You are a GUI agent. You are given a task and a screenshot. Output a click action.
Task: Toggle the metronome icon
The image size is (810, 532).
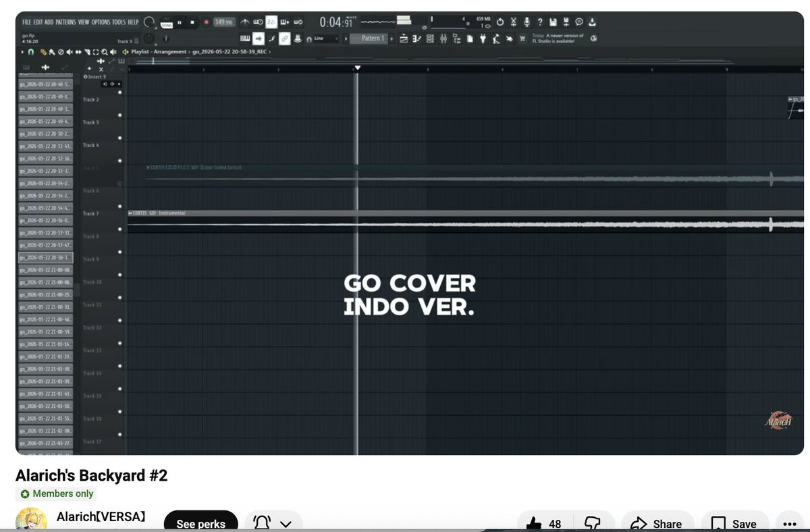244,22
